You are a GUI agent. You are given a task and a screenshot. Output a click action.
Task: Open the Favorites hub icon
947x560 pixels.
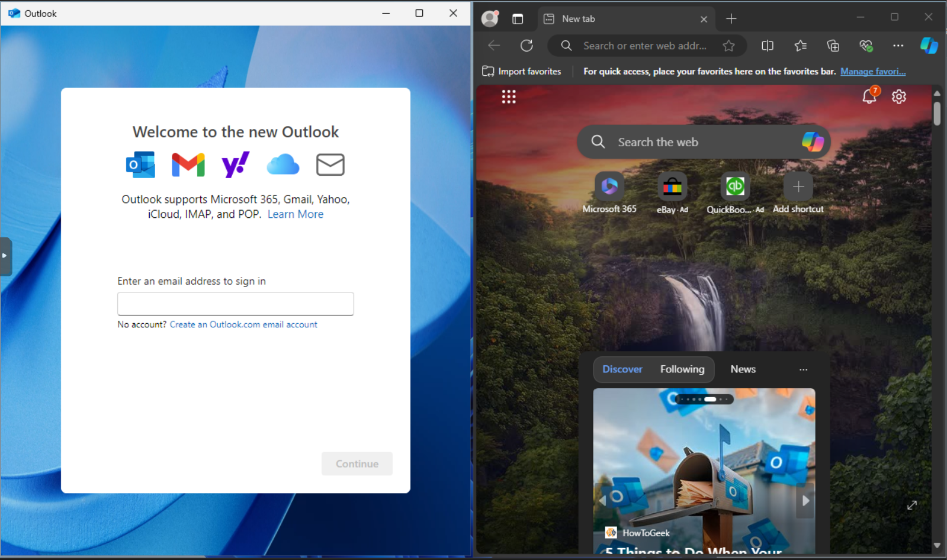(801, 46)
